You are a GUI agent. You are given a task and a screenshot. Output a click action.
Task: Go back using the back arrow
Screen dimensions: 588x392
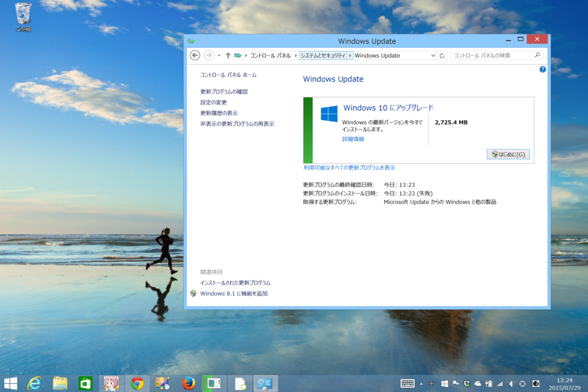click(195, 56)
